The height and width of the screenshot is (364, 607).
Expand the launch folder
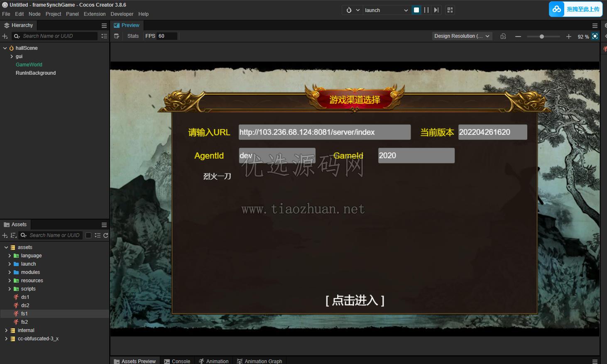(10, 264)
